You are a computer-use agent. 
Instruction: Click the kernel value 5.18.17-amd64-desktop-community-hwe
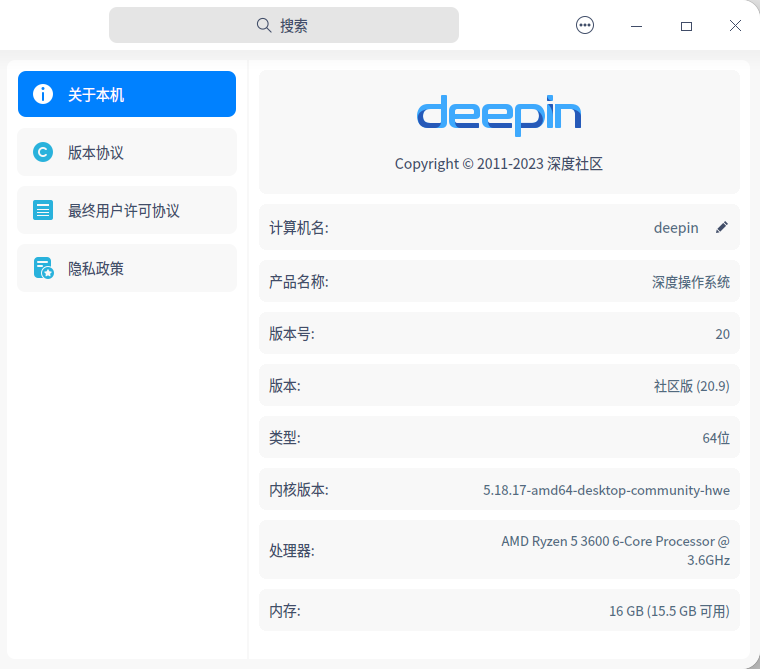pos(606,490)
